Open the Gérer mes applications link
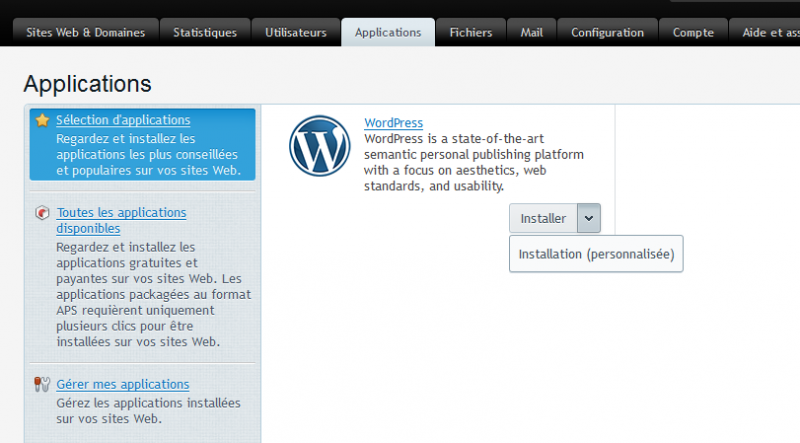 (123, 384)
